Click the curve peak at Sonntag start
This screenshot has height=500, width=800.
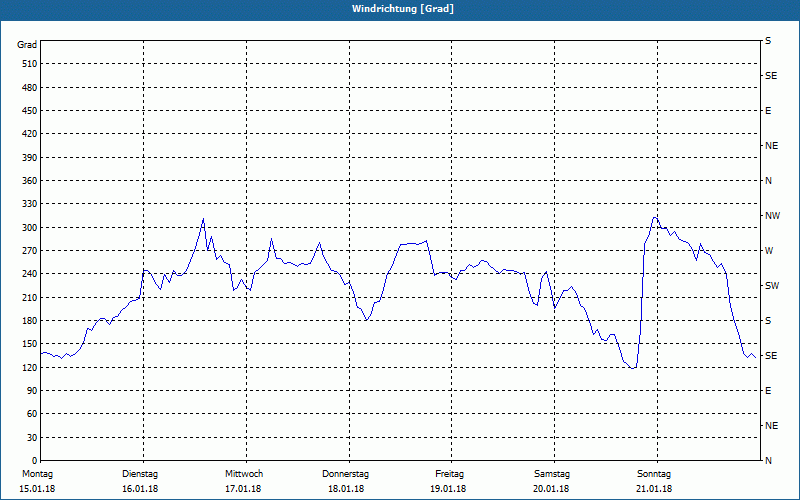(x=655, y=218)
